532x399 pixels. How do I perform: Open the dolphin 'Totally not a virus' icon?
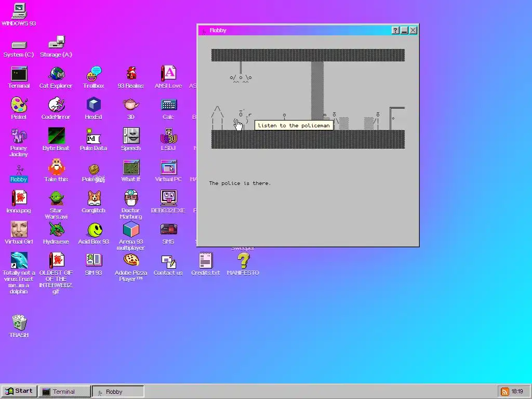(x=19, y=273)
